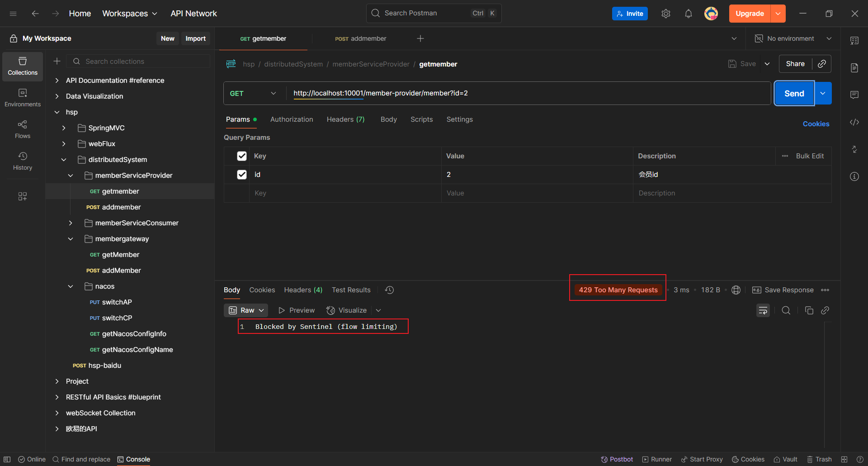Viewport: 868px width, 466px height.
Task: Open the History sidebar panel
Action: (x=23, y=161)
